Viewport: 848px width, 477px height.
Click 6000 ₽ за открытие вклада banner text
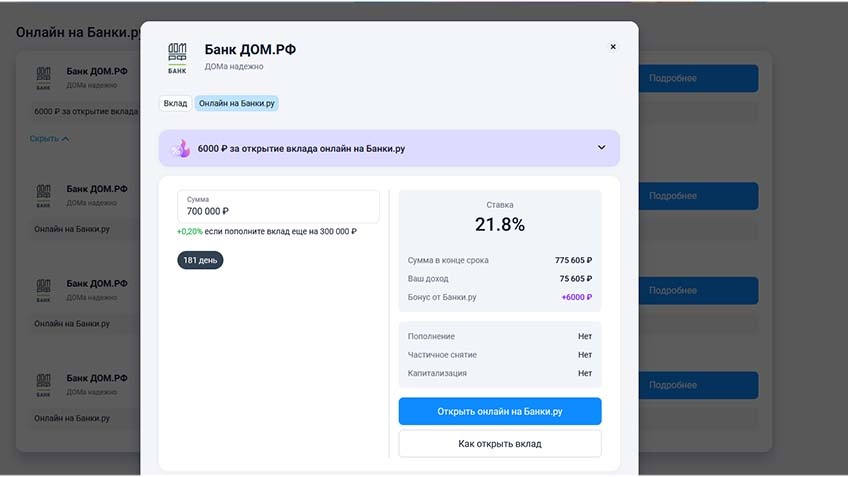tap(301, 149)
